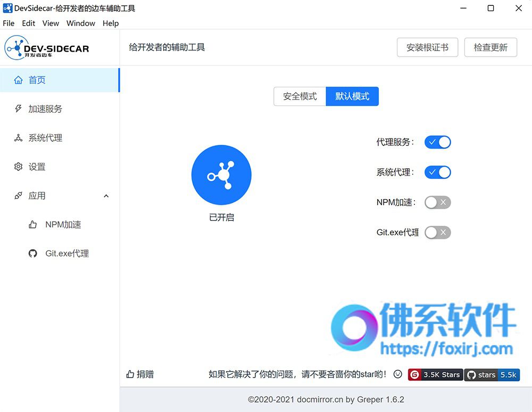Viewport: 532px width, 412px height.
Task: Open 设置 using the gear icon
Action: click(x=18, y=167)
